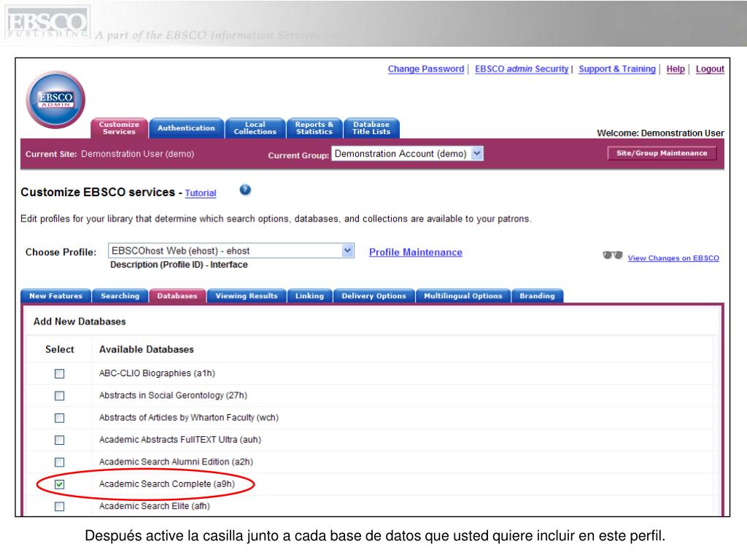This screenshot has height=560, width=747.
Task: Open the Customize Services tab
Action: (x=119, y=128)
